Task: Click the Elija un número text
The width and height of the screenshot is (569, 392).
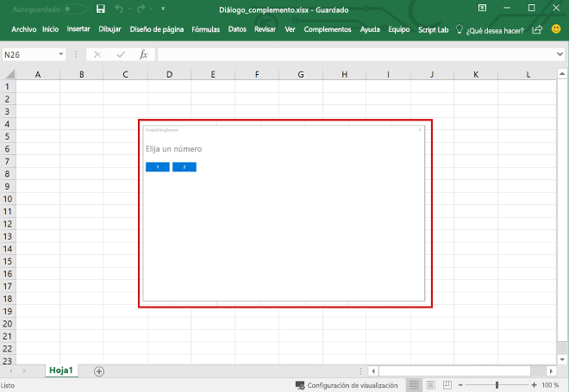Action: click(174, 149)
